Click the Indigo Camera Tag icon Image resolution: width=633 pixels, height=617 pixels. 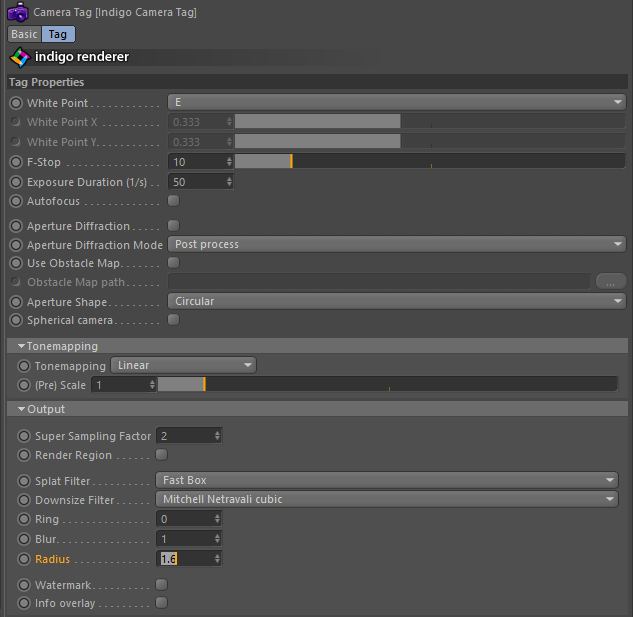coord(17,12)
